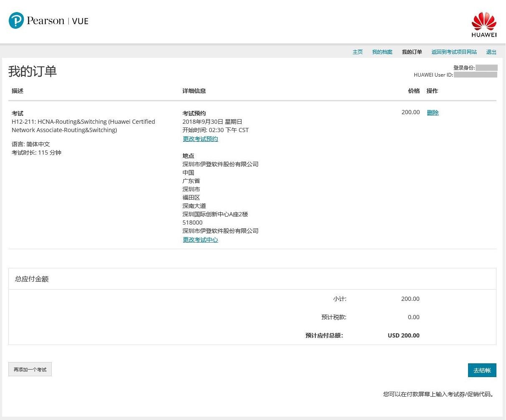Click 更改考试预约 link

[200, 139]
